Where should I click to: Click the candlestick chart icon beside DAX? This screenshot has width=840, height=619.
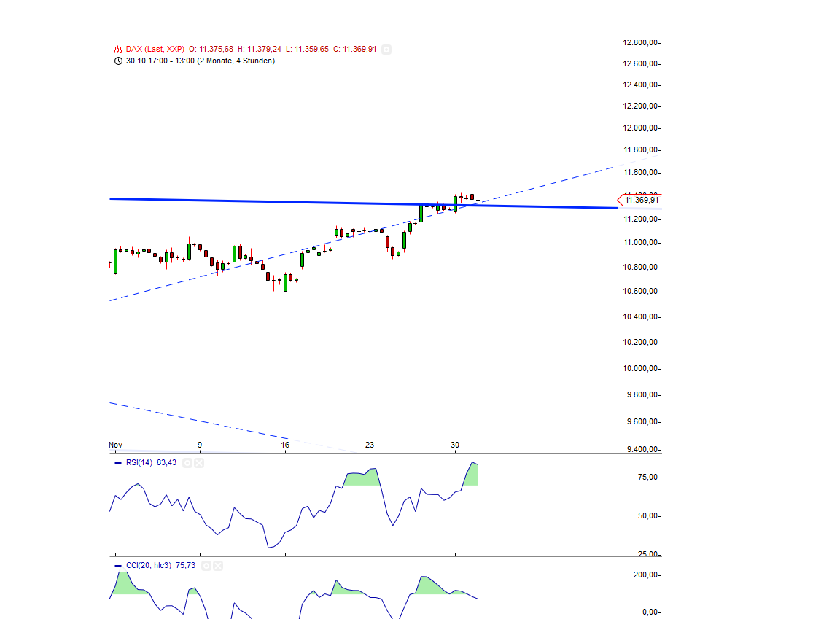pos(117,49)
